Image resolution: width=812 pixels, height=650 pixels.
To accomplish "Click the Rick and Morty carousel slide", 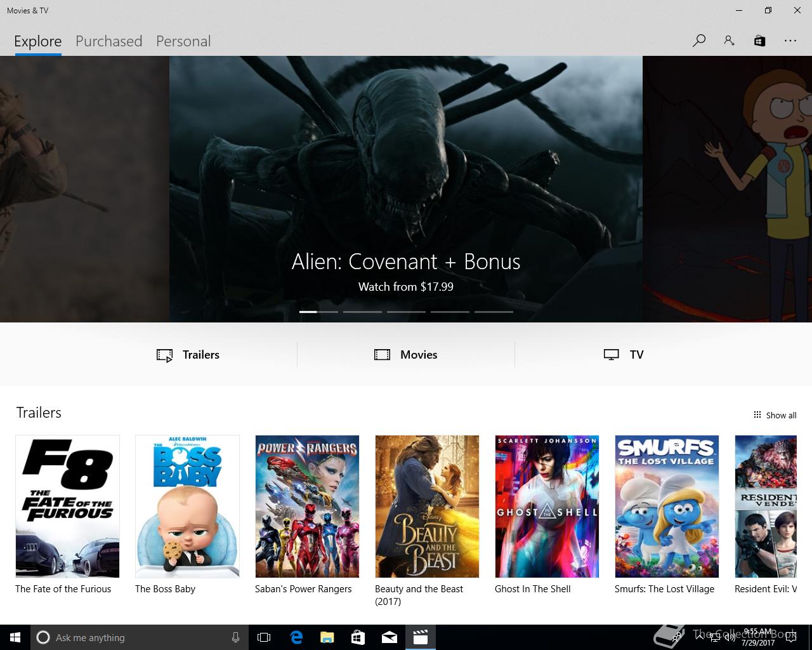I will coord(727,189).
